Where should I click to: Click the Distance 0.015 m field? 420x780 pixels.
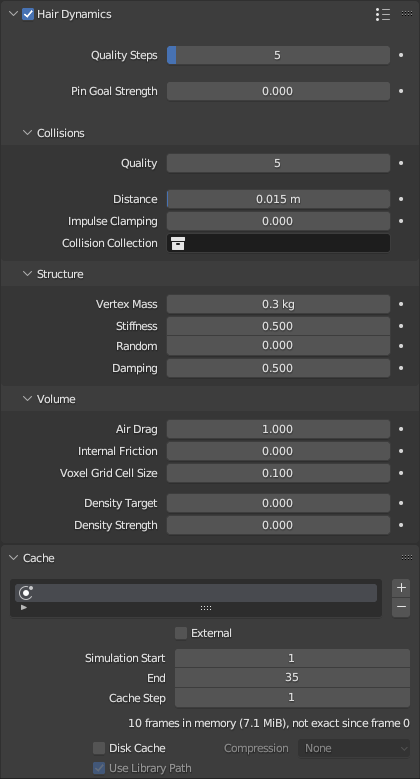[x=278, y=199]
